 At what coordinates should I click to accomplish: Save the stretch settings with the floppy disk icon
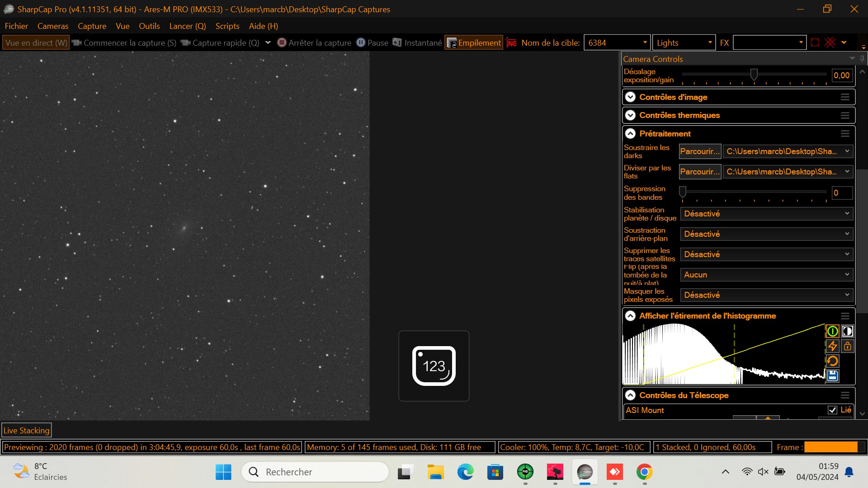[x=832, y=375]
